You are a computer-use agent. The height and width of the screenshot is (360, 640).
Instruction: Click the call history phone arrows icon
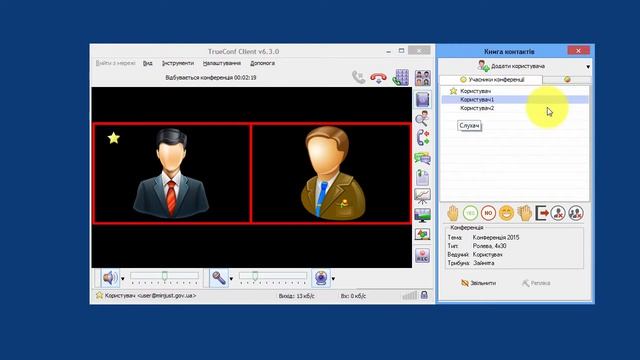click(422, 138)
